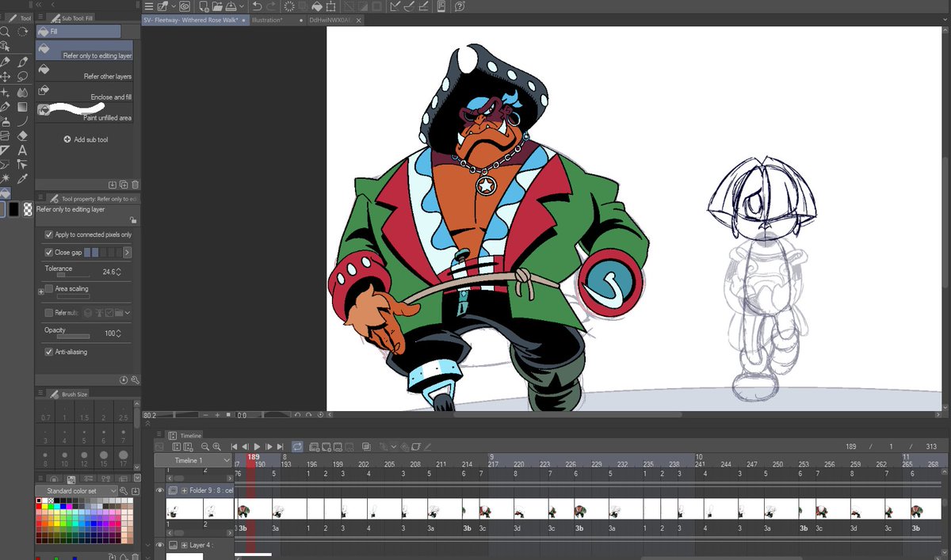Jump to first frame in Timeline
The image size is (951, 560).
click(x=234, y=447)
